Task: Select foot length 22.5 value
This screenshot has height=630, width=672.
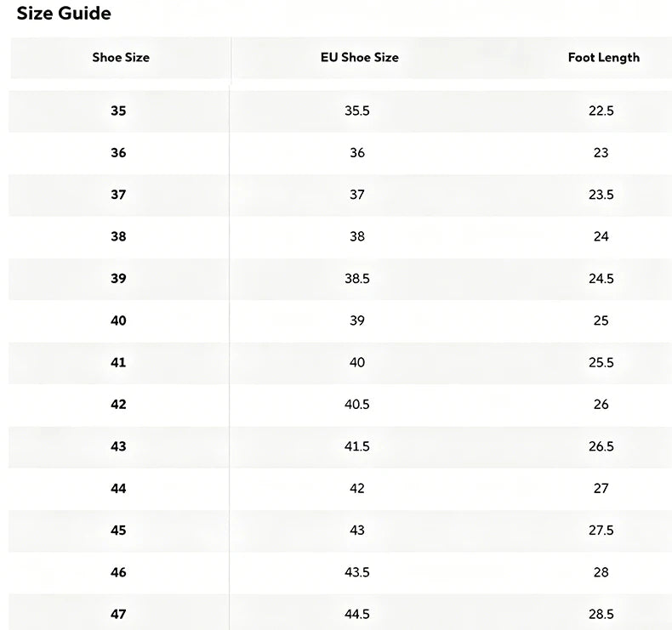Action: coord(601,111)
